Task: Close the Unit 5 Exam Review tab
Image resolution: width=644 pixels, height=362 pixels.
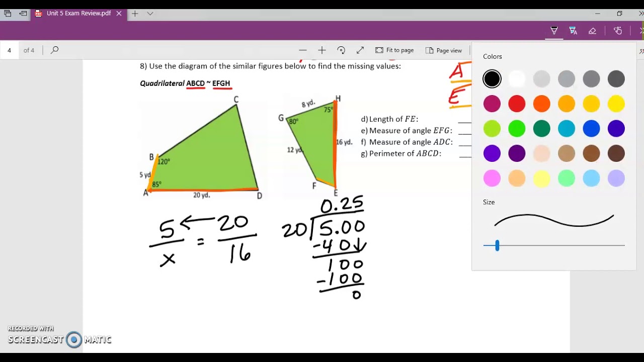Action: 119,14
